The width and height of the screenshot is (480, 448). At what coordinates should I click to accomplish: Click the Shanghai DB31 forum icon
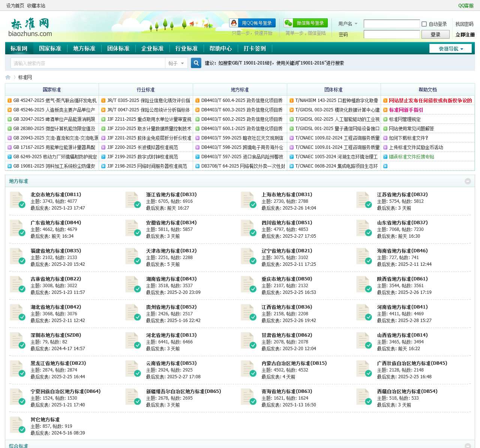[x=248, y=200]
